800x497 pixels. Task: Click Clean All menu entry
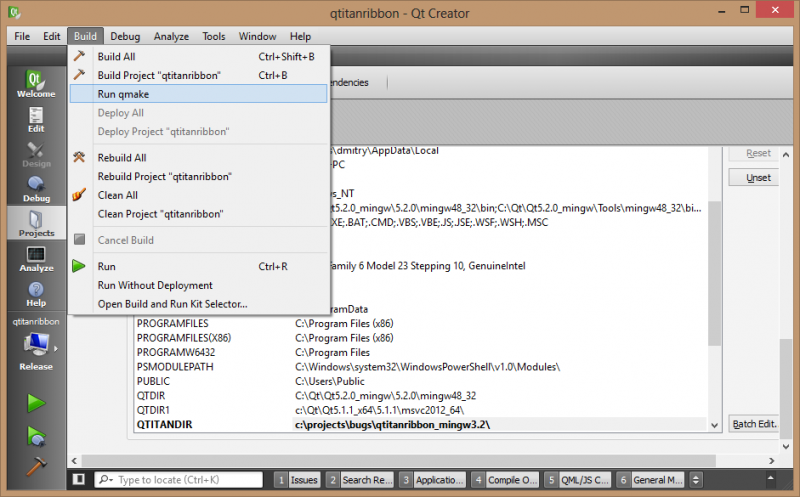click(x=118, y=195)
